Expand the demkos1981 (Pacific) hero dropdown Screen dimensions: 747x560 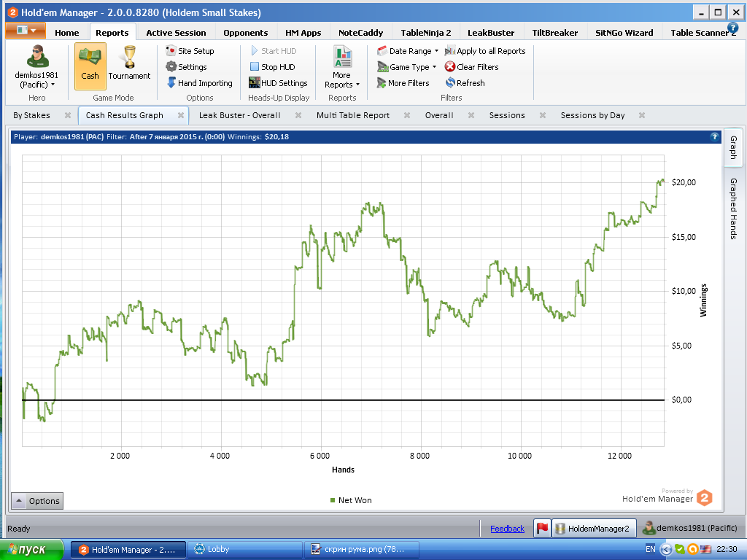[53, 85]
